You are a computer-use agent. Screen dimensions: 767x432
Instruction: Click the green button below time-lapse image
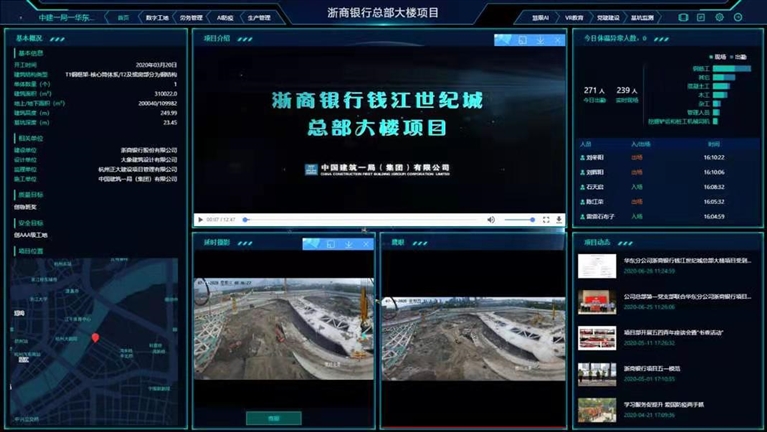click(x=273, y=418)
